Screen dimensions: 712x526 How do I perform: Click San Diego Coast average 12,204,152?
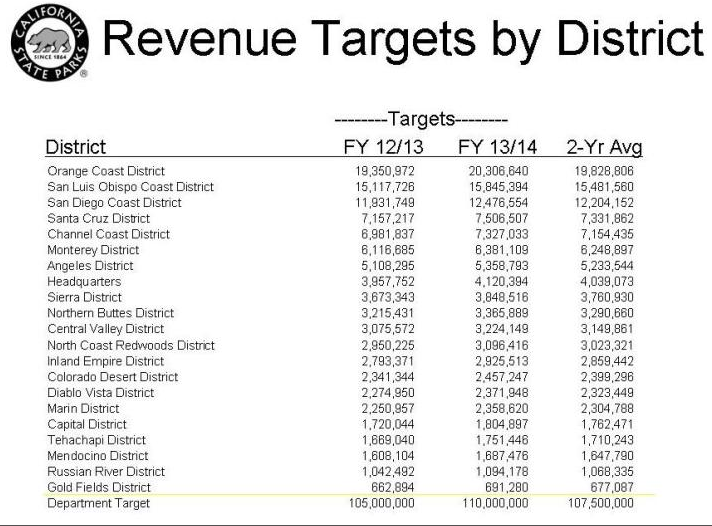pyautogui.click(x=604, y=203)
